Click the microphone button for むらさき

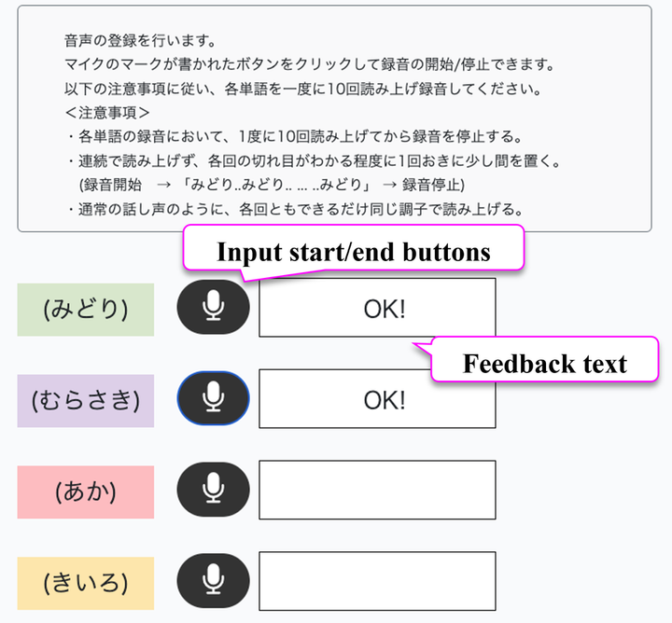pos(213,398)
